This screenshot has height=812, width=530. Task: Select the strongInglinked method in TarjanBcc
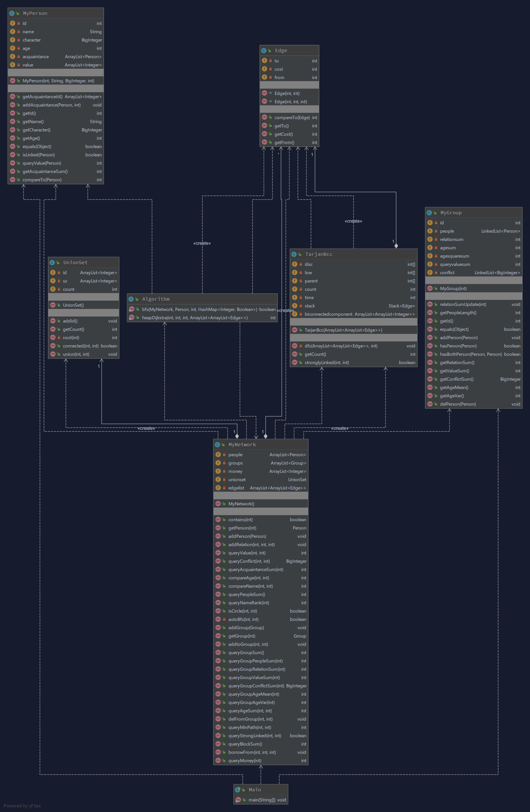coord(327,363)
